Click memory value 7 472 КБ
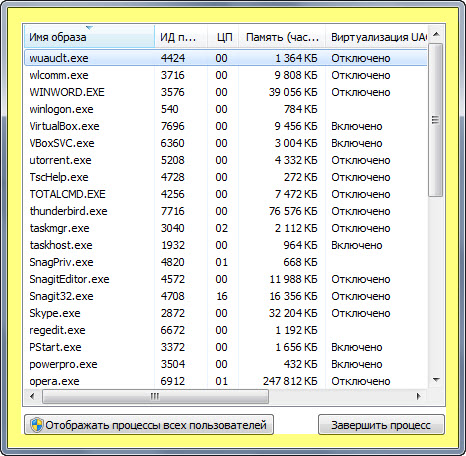 (296, 194)
